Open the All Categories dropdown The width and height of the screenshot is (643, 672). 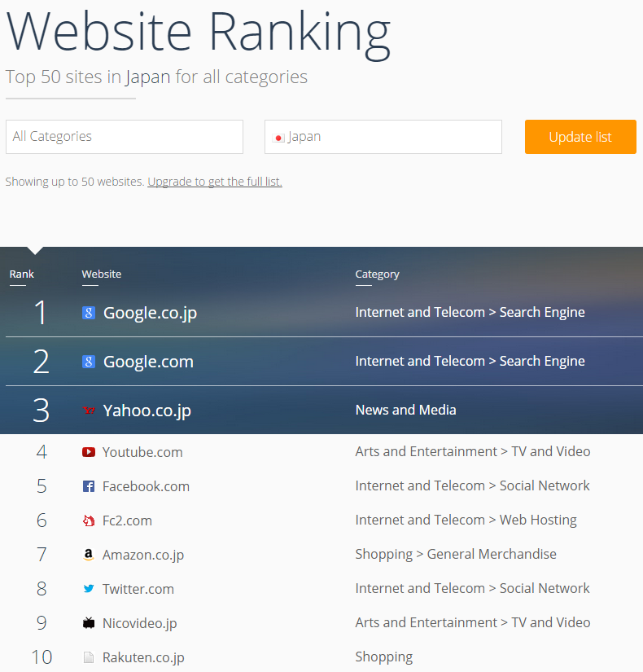[x=125, y=137]
